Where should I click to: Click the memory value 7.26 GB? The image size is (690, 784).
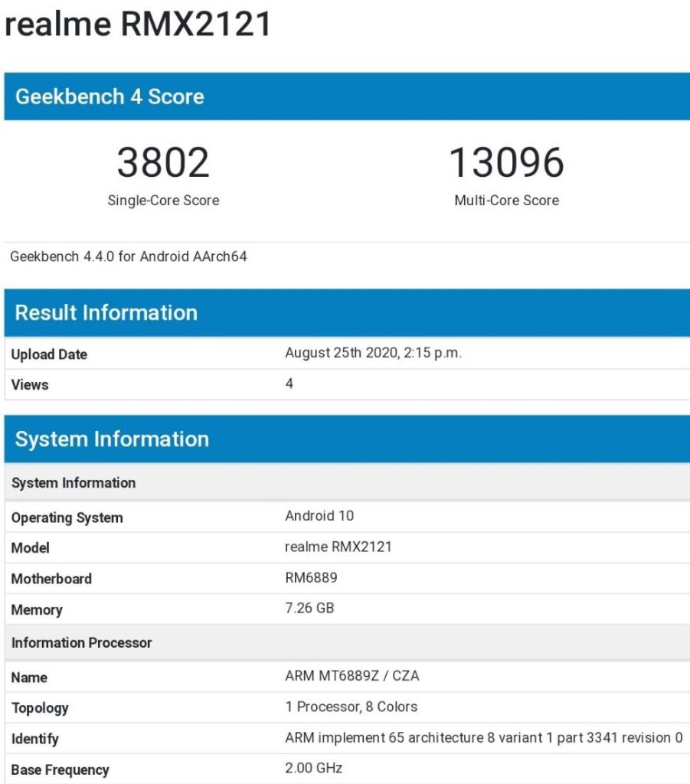click(309, 609)
